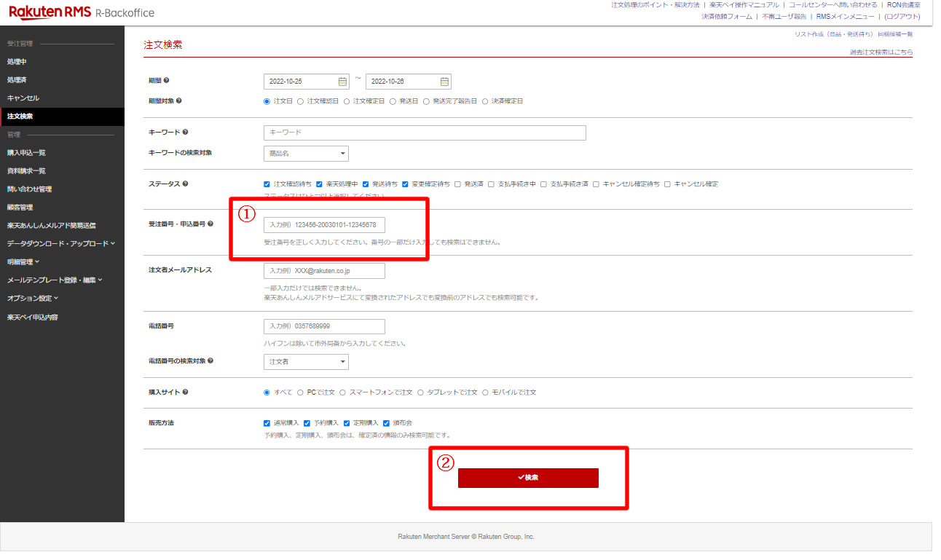Open 処理中 in the sidebar menu
This screenshot has width=941, height=560.
17,62
